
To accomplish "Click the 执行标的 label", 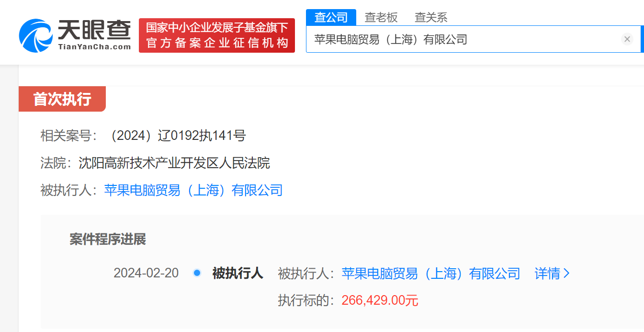I will click(x=306, y=301).
